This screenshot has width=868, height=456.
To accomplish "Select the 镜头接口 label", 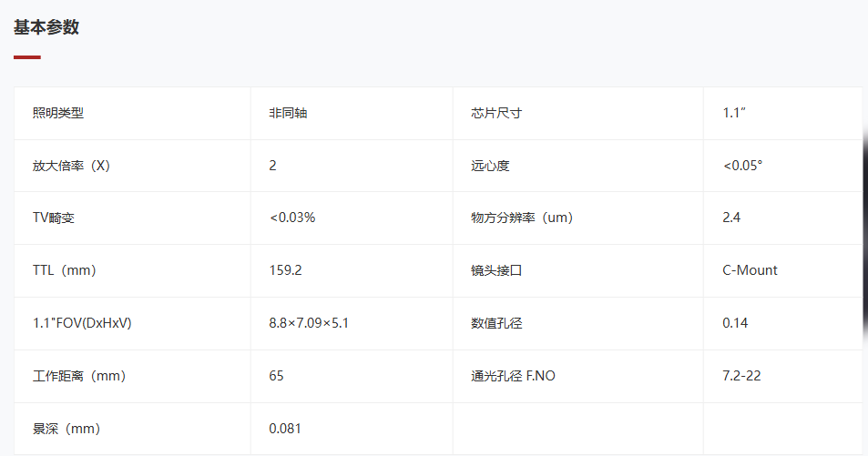I will click(x=496, y=270).
